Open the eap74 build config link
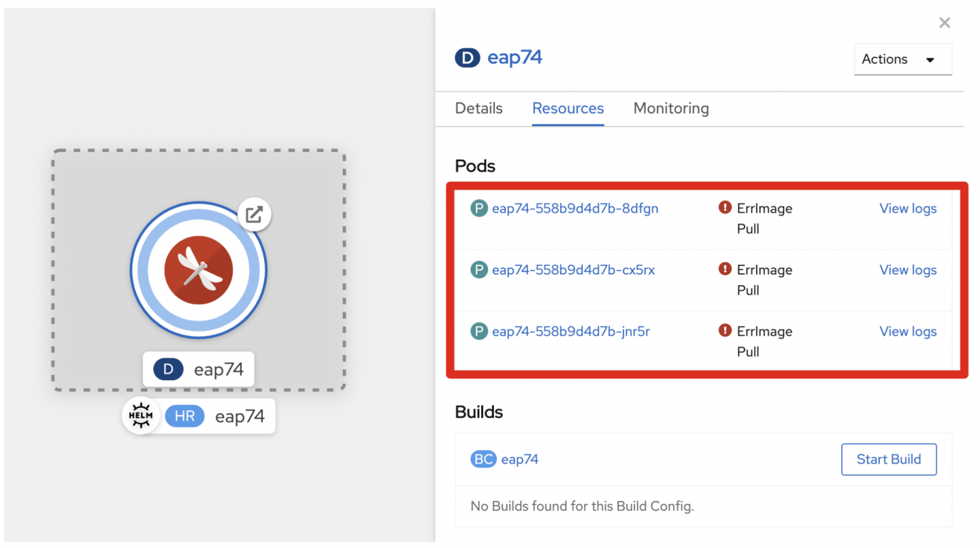This screenshot has width=980, height=548. pyautogui.click(x=520, y=460)
